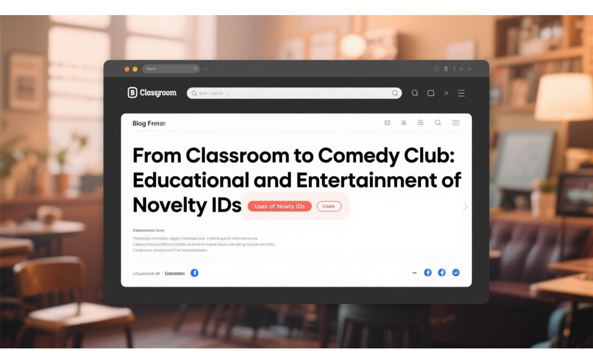Click the Classroom logo in the header
Image resolution: width=593 pixels, height=364 pixels.
(x=152, y=93)
